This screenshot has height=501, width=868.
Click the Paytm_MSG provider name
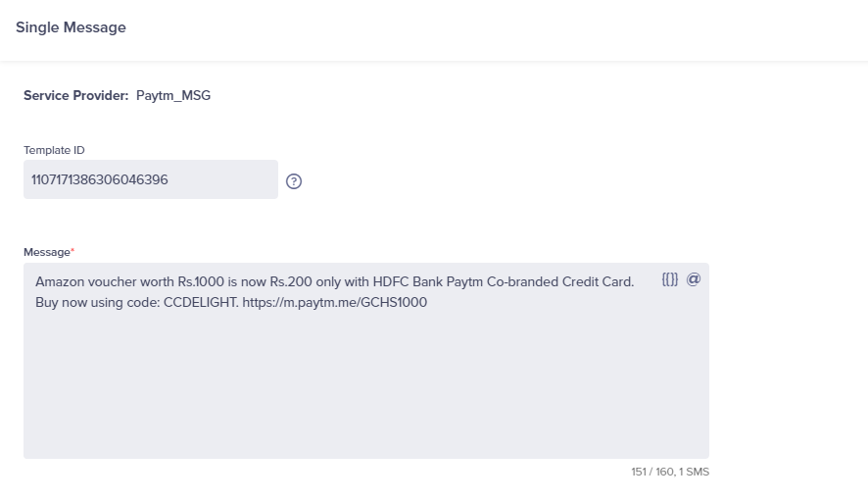point(173,95)
